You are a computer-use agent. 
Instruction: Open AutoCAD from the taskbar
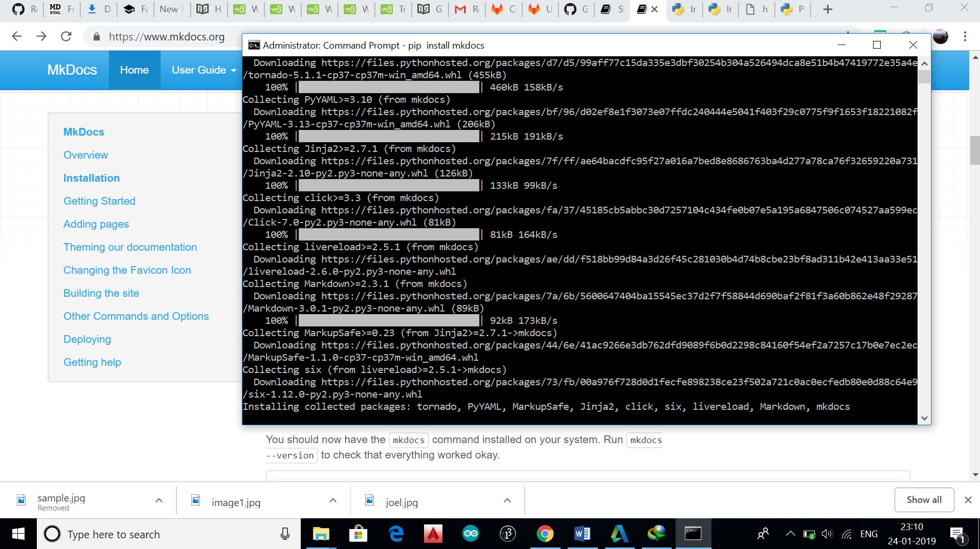click(x=433, y=534)
